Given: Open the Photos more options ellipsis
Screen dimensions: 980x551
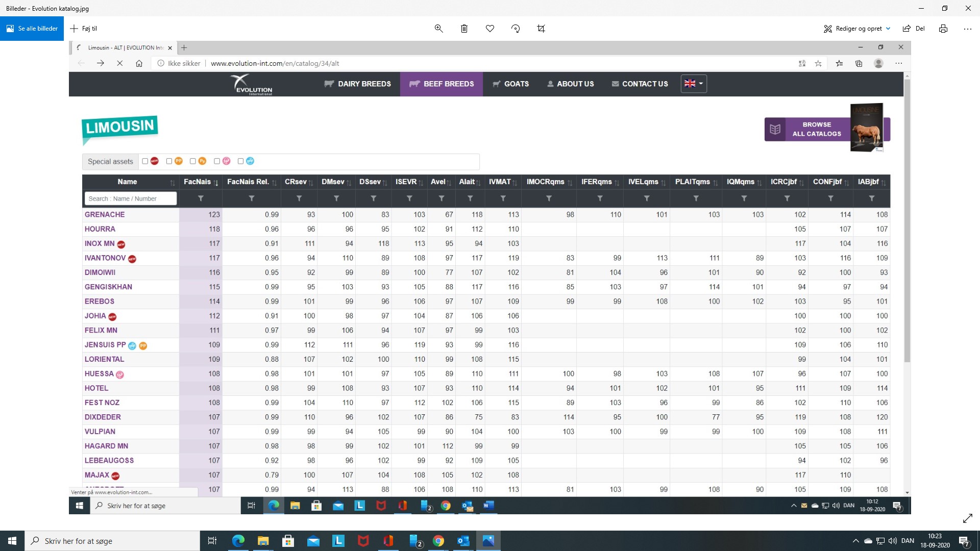Looking at the screenshot, I should pos(968,29).
